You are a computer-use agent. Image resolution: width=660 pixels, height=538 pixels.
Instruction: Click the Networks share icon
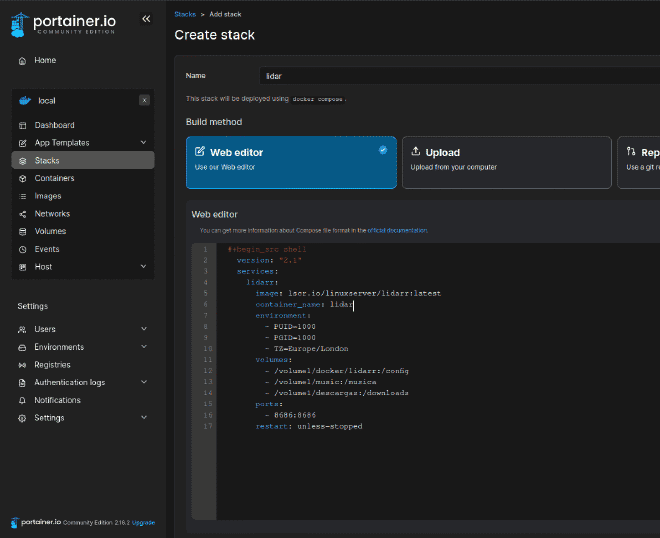pyautogui.click(x=23, y=214)
